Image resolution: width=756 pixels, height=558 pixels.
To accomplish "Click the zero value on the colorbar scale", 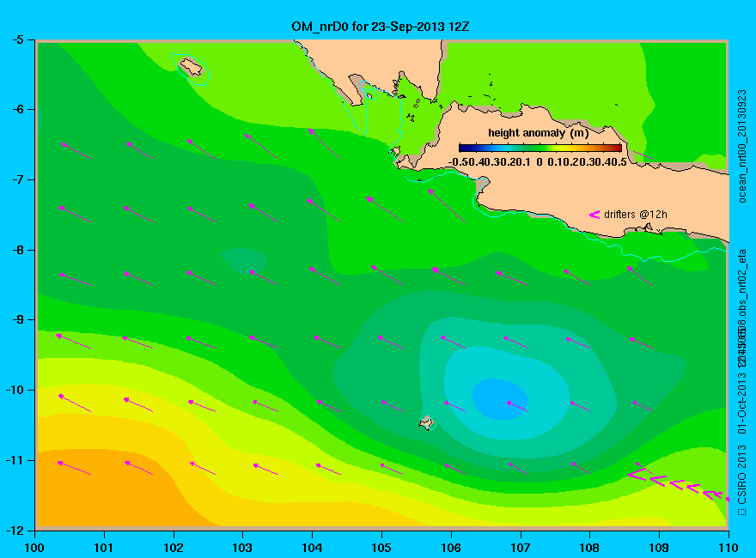I will pyautogui.click(x=540, y=162).
